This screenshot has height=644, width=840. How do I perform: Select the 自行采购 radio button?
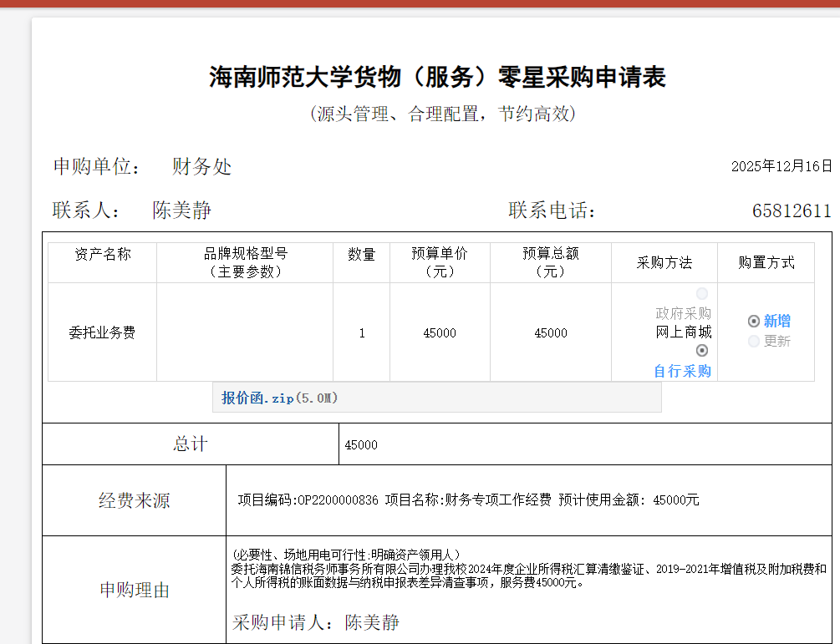pos(702,351)
